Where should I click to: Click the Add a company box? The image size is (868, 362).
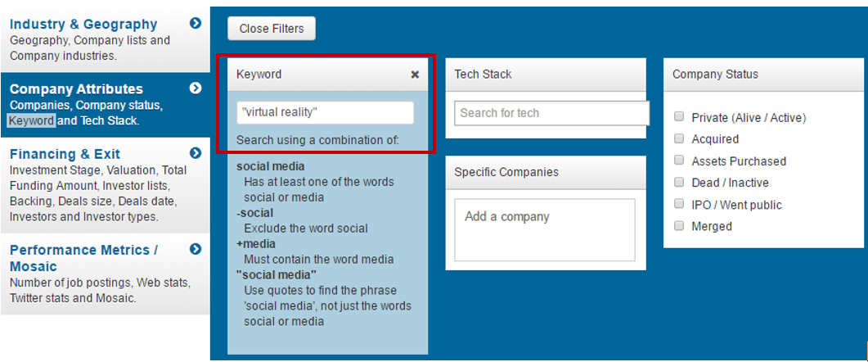544,229
